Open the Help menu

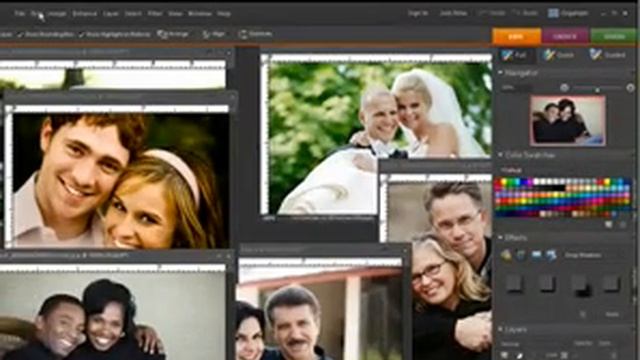224,14
